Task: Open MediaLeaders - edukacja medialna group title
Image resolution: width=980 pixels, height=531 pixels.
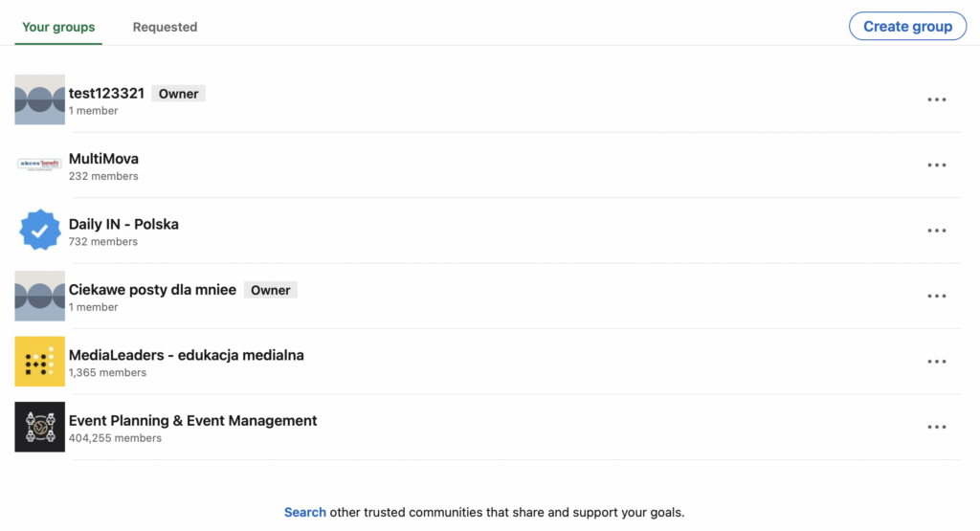Action: pyautogui.click(x=186, y=355)
